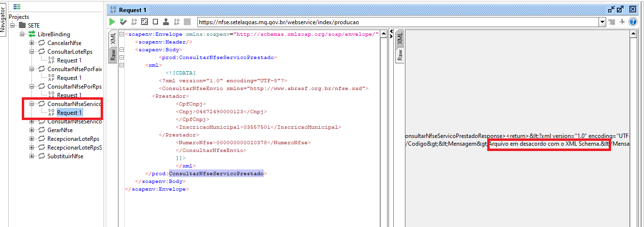Expand the SubstituirNfse operation
The width and height of the screenshot is (644, 227).
[31, 156]
